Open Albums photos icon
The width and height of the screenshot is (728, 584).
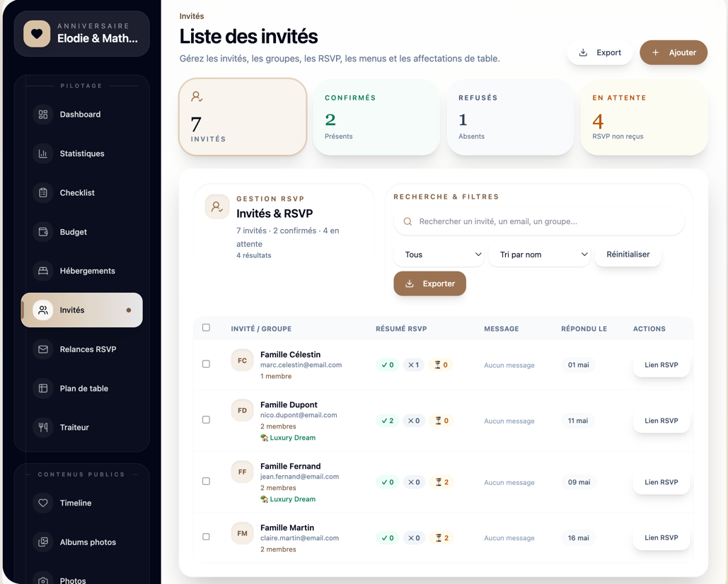click(43, 542)
